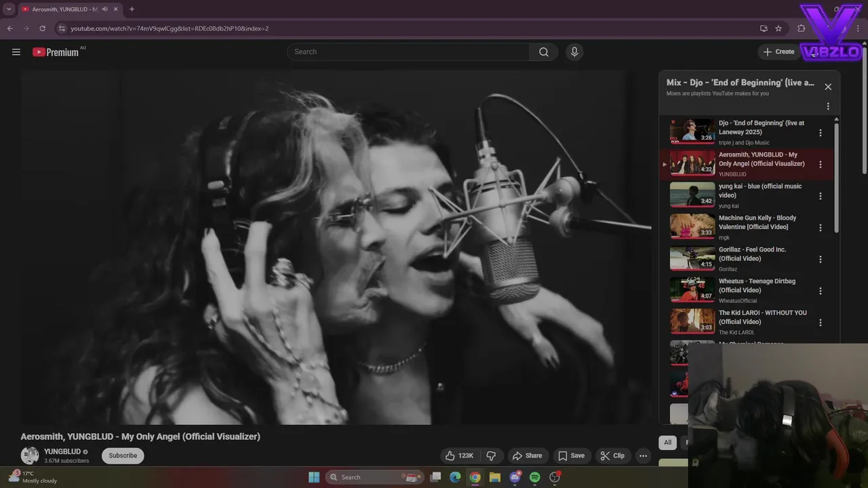Open more actions ellipsis under video
This screenshot has width=868, height=488.
click(643, 455)
